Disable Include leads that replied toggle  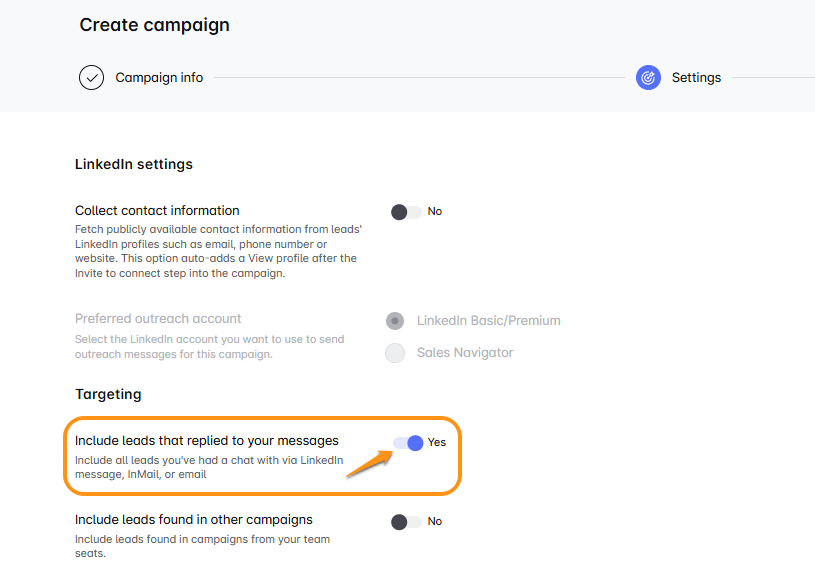point(408,442)
